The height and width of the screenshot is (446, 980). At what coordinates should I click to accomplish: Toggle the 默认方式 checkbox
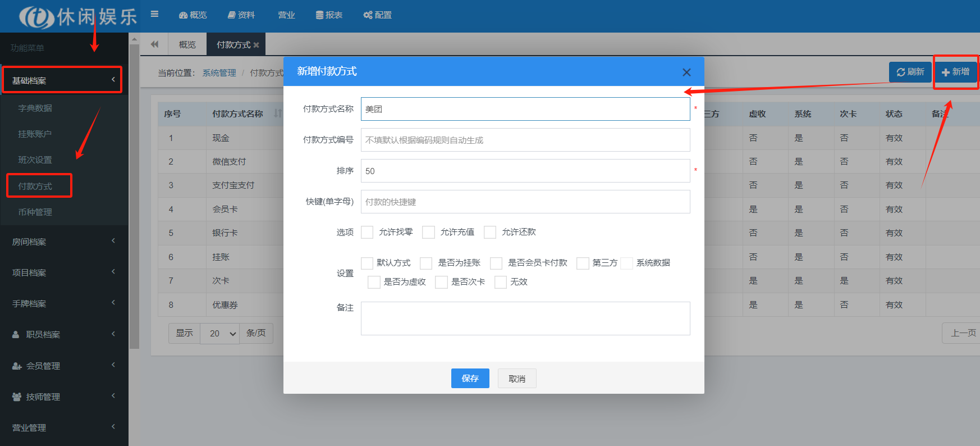(367, 263)
